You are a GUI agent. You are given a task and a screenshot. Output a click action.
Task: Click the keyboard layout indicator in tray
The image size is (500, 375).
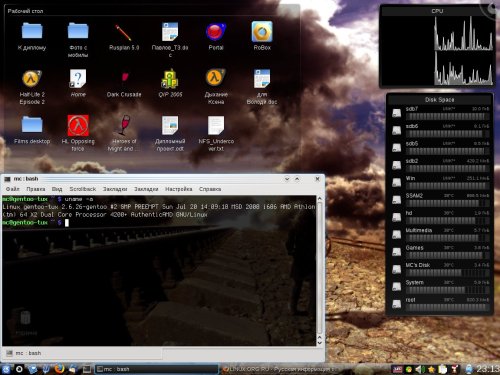(398, 369)
